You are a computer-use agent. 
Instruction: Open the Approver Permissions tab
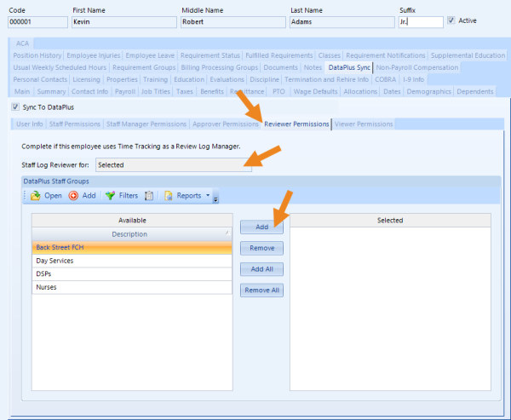[x=225, y=124]
